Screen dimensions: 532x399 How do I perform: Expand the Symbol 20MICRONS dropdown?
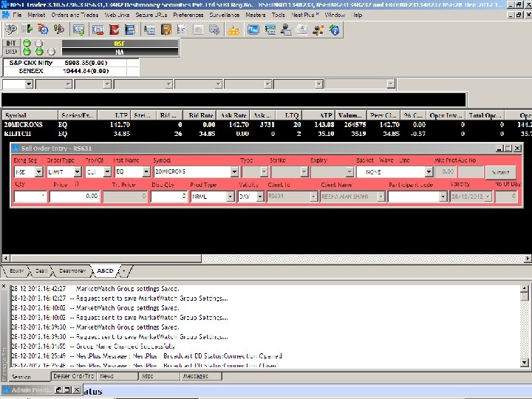pos(234,172)
